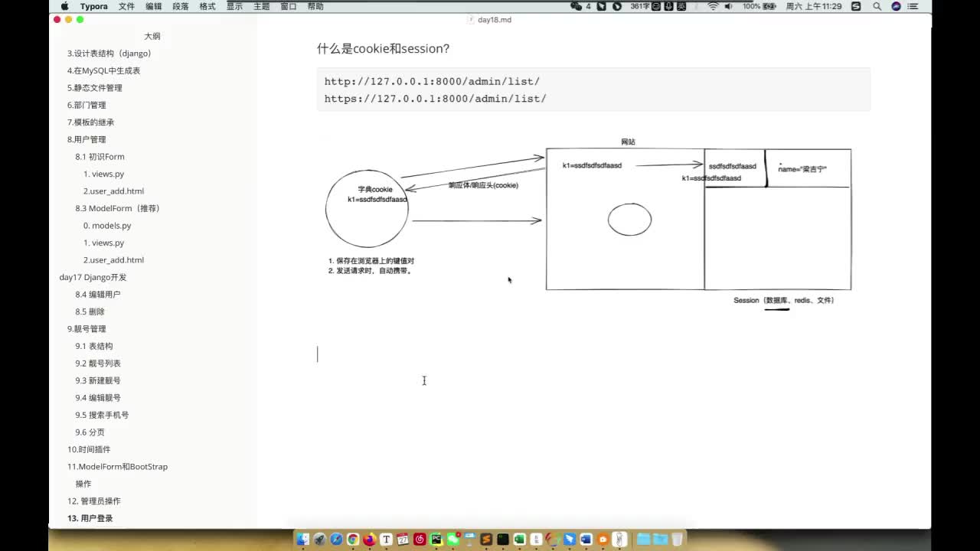The image size is (980, 551).
Task: Open Launchpad rocket icon in dock
Action: [x=320, y=540]
